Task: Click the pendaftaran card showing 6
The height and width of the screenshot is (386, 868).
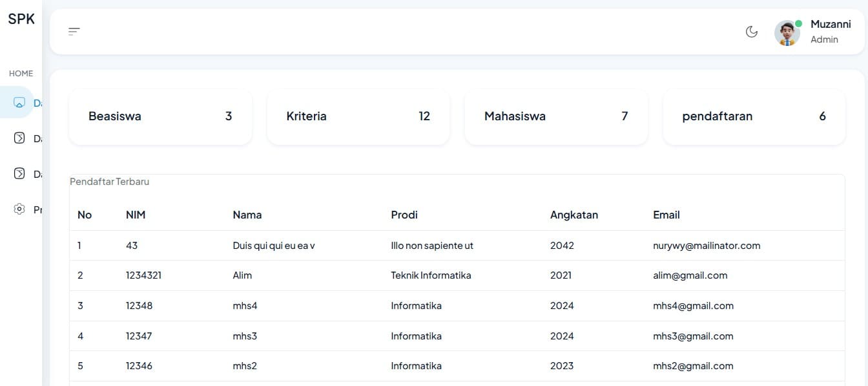Action: tap(754, 117)
